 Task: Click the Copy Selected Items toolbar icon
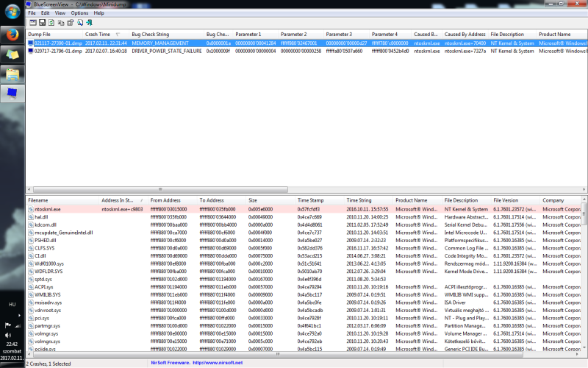(x=61, y=23)
